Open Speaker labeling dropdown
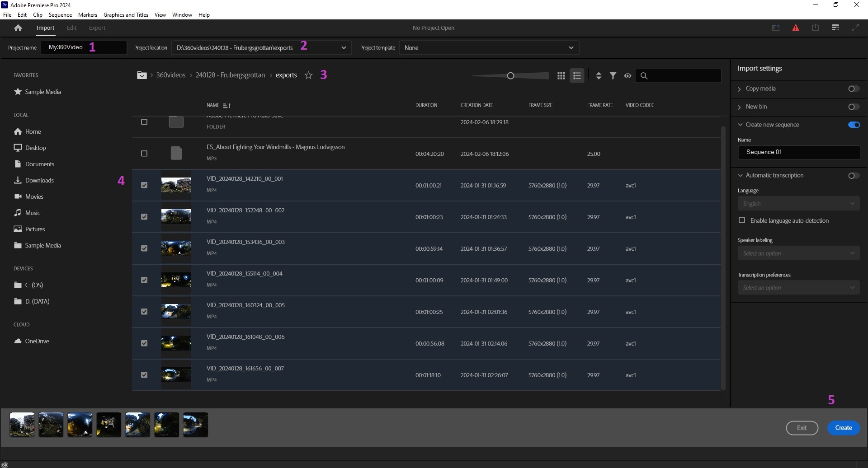Screen dimensions: 868x468 799,253
